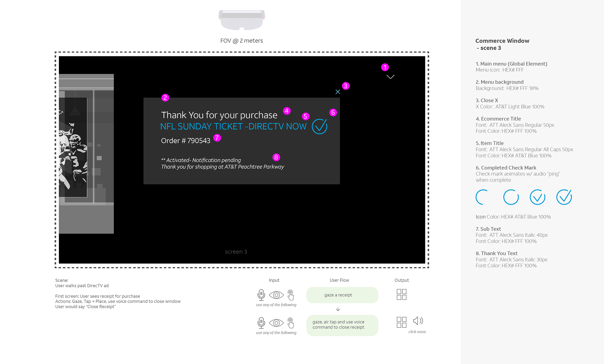This screenshot has height=364, width=604.
Task: Click the third check mark animation frame (small check)
Action: pyautogui.click(x=537, y=197)
